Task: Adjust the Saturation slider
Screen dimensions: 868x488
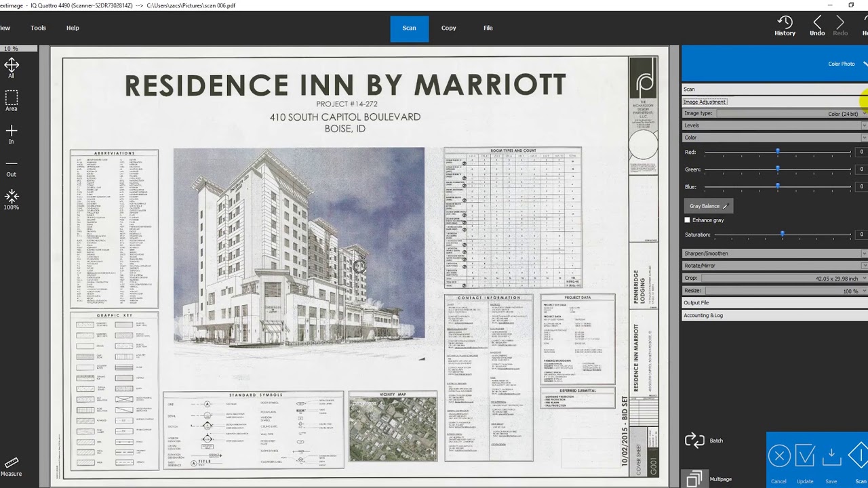Action: point(783,235)
